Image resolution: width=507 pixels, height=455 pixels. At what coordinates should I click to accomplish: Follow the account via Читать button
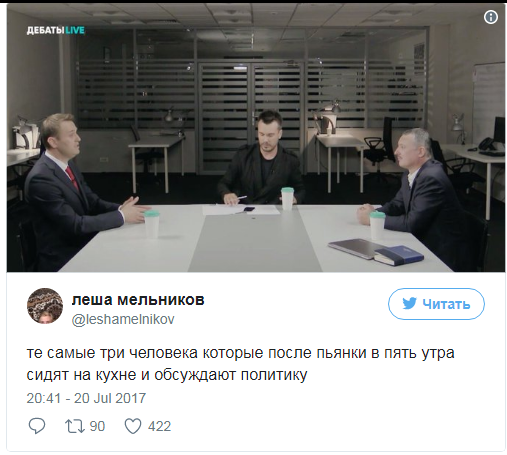(x=436, y=304)
